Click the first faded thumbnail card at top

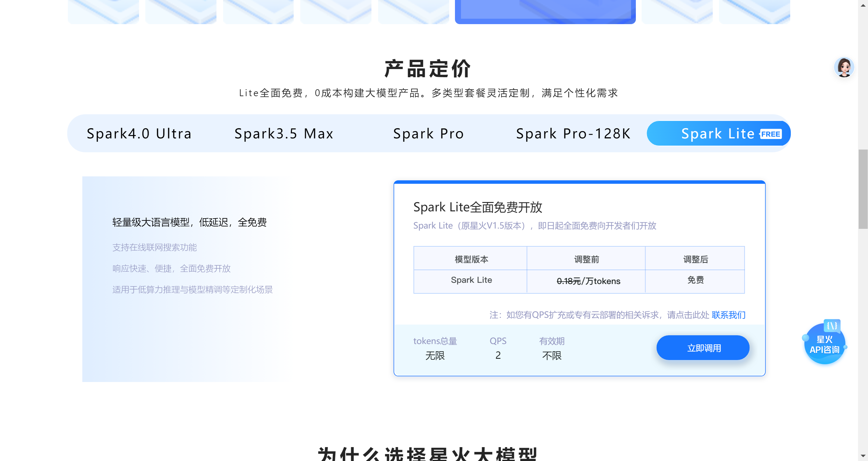(103, 11)
